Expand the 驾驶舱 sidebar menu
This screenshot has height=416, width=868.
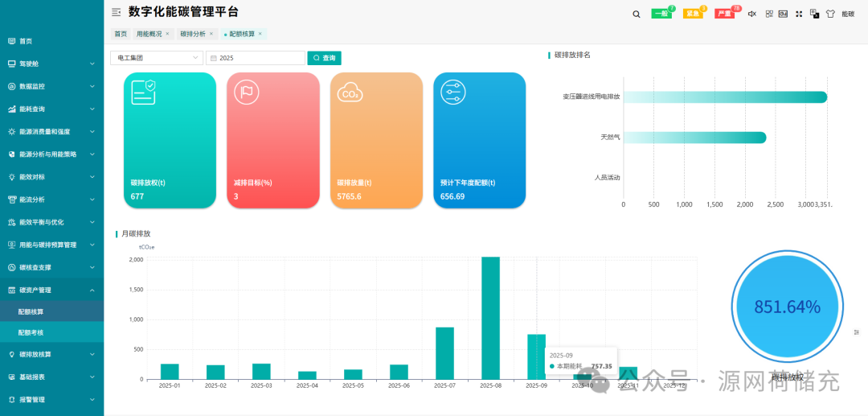pyautogui.click(x=51, y=64)
